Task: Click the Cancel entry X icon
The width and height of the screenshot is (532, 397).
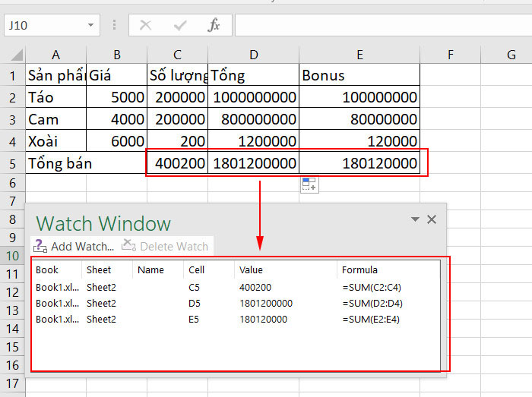Action: click(x=146, y=25)
